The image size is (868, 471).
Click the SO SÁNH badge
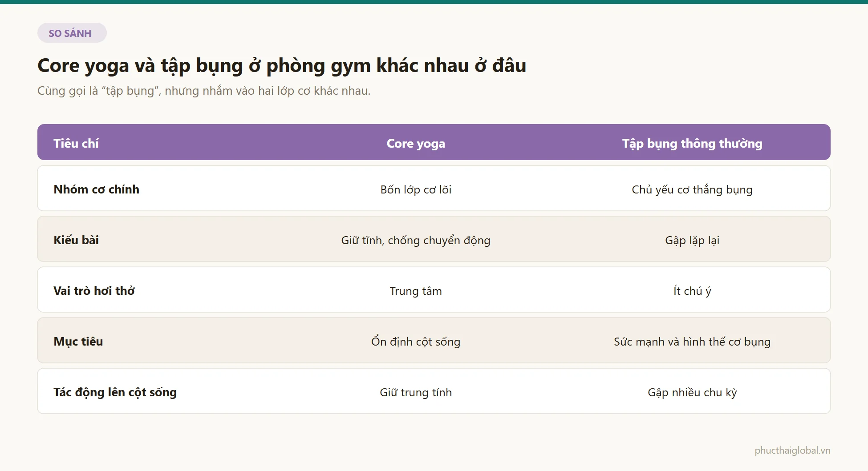tap(72, 33)
